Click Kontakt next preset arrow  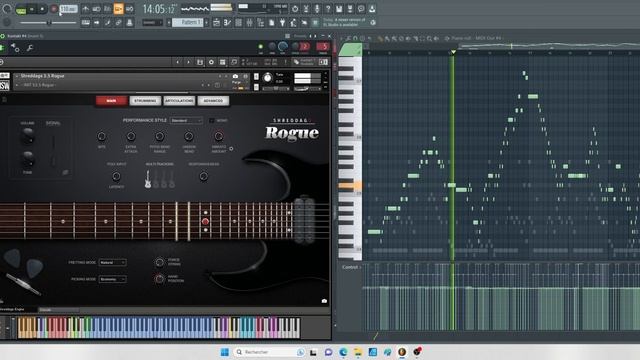pyautogui.click(x=189, y=62)
